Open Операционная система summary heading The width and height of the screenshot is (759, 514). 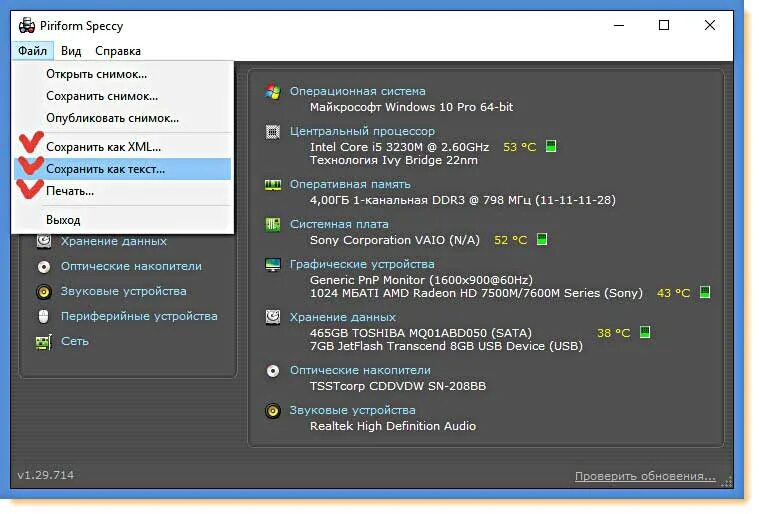pos(358,91)
